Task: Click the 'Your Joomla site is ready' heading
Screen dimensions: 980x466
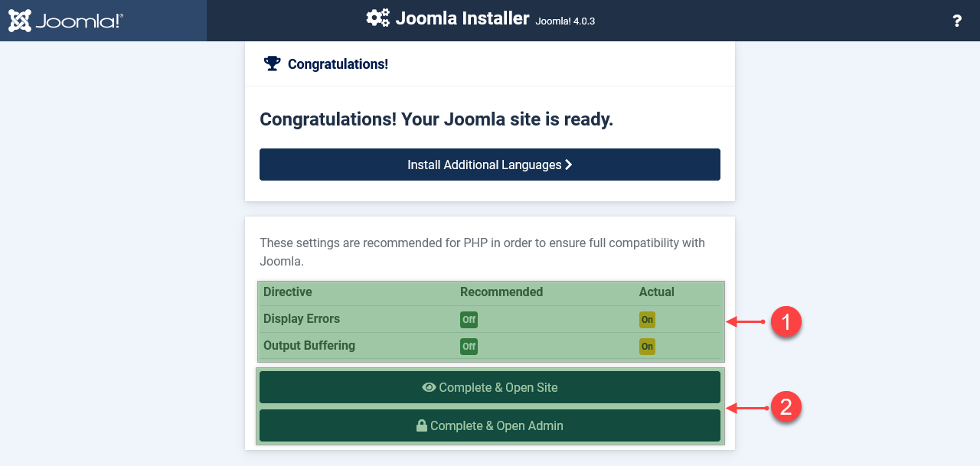Action: tap(436, 119)
